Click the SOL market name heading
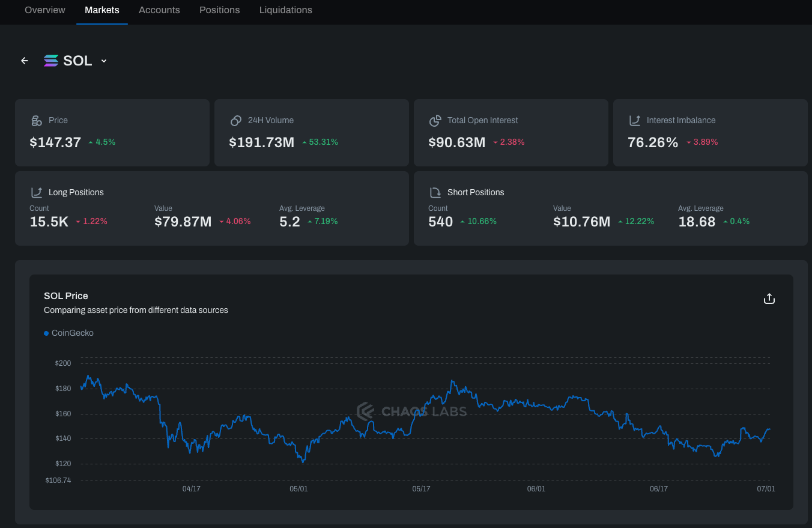 point(77,61)
